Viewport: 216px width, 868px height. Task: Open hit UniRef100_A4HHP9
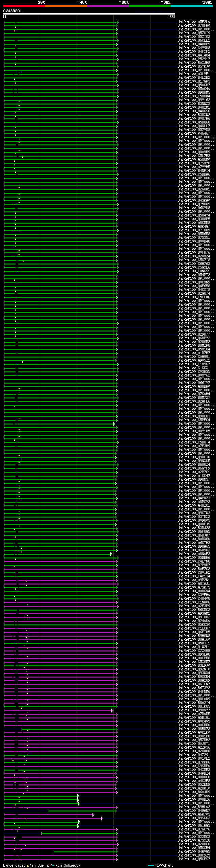tap(194, 44)
